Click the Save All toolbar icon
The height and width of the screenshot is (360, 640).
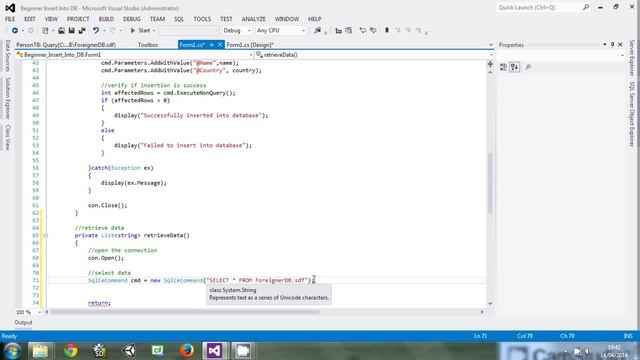[82, 31]
